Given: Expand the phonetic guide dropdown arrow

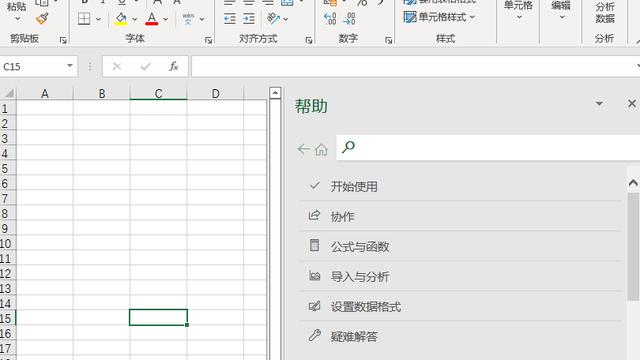Looking at the screenshot, I should 202,19.
